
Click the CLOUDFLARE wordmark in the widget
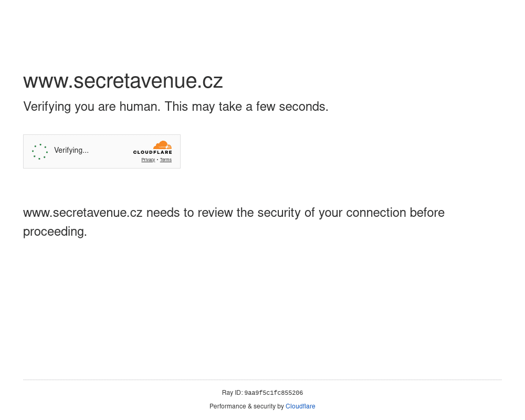(x=152, y=152)
